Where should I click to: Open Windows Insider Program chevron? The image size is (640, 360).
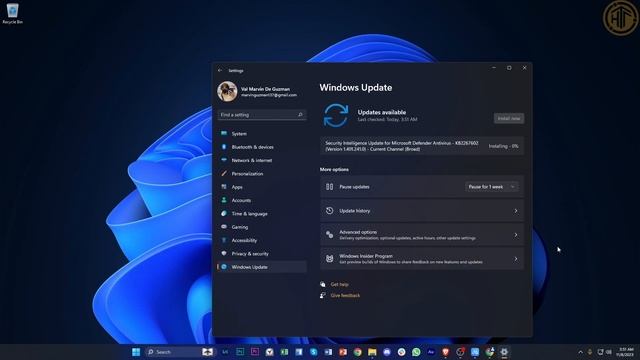pyautogui.click(x=516, y=259)
